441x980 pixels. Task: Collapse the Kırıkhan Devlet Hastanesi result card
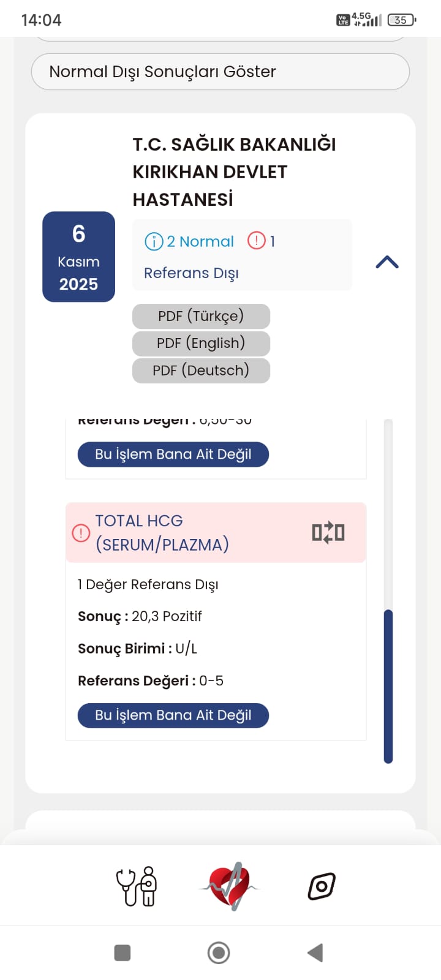point(387,262)
